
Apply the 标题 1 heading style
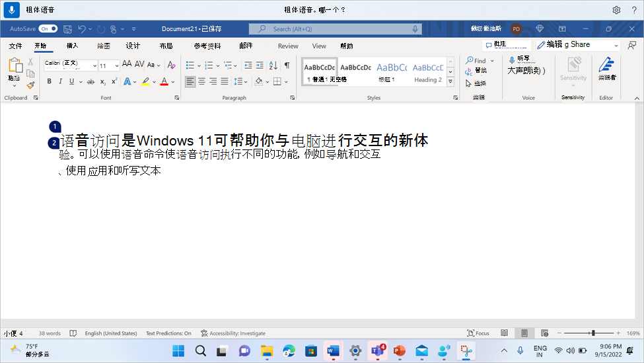point(392,72)
